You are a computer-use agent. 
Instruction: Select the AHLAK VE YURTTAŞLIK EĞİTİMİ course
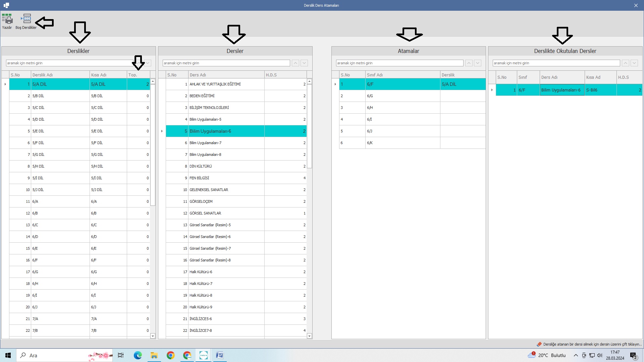pyautogui.click(x=236, y=84)
